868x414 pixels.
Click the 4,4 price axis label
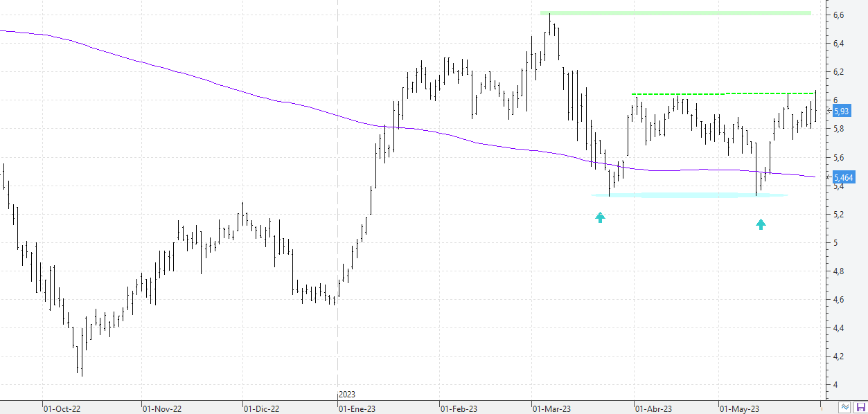(838, 328)
